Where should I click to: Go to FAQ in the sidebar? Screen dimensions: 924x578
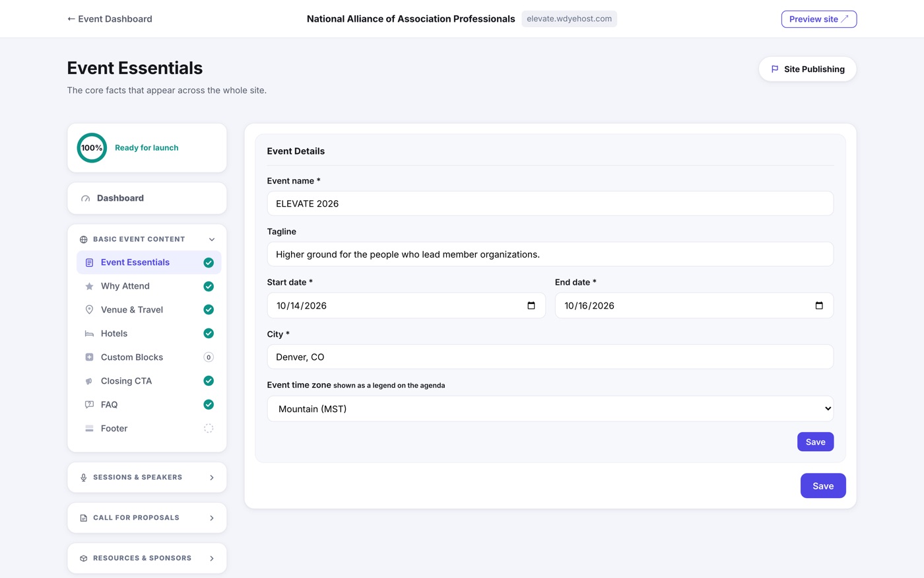click(149, 405)
